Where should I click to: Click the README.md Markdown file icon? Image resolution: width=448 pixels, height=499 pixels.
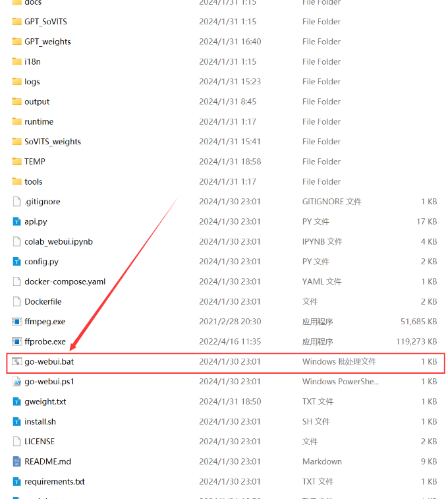tap(17, 461)
